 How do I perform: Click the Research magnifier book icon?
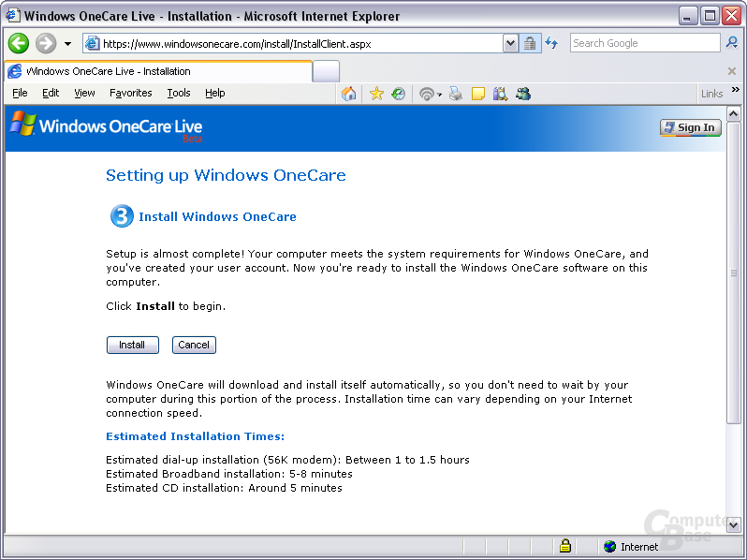[x=500, y=94]
